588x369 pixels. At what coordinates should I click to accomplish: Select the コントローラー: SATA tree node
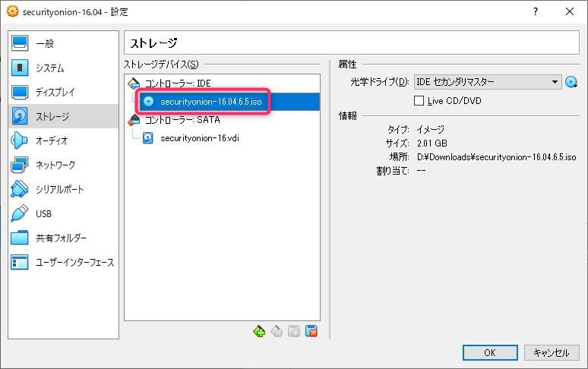(x=223, y=120)
